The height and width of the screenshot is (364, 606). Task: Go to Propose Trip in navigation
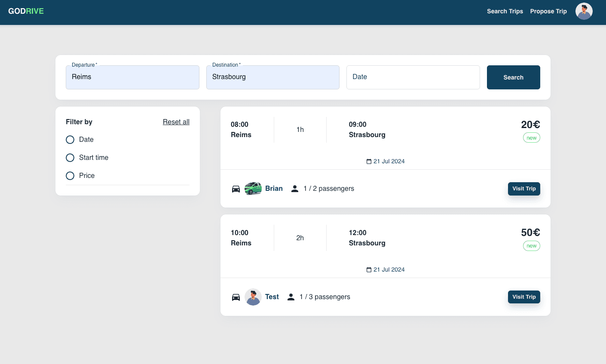[548, 11]
